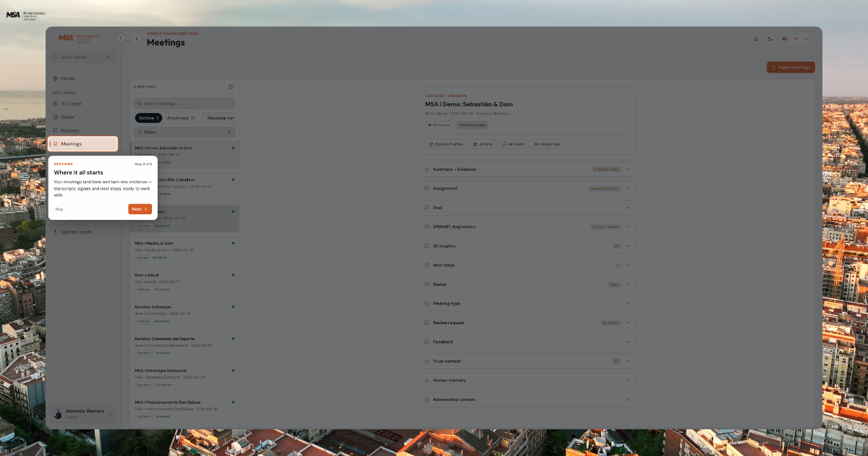Switch language to the US flag
The width and height of the screenshot is (868, 456).
click(785, 39)
